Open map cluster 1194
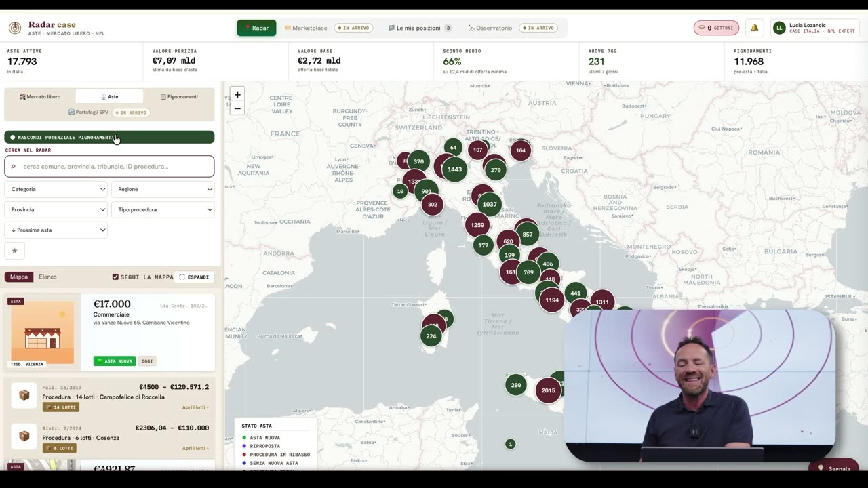 tap(552, 300)
